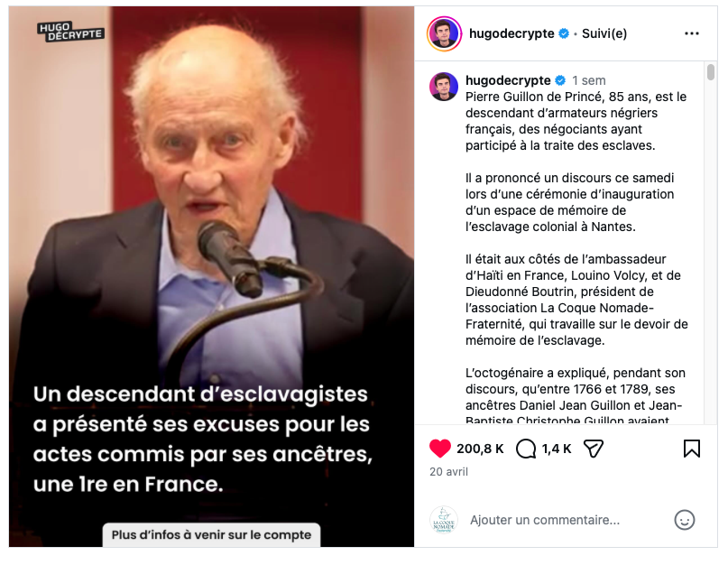Screen dimensions: 728x565
Task: Toggle the bookmark save icon
Action: point(691,449)
